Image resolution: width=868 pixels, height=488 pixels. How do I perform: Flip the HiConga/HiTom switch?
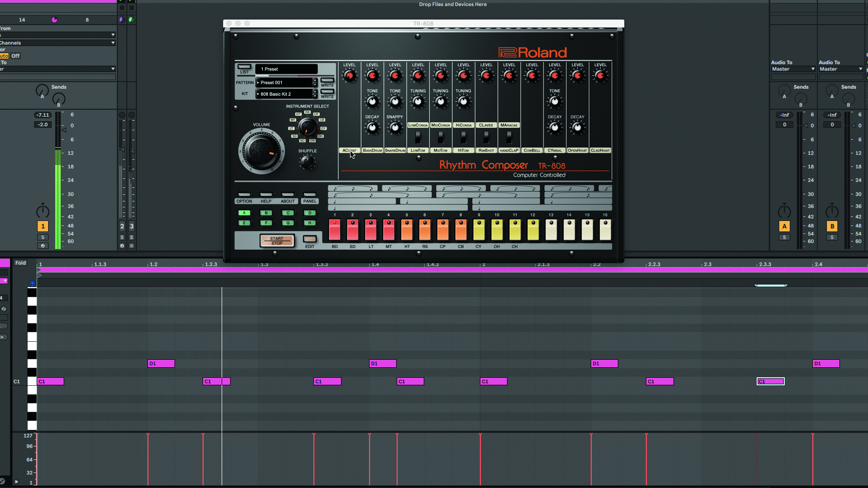pyautogui.click(x=463, y=136)
